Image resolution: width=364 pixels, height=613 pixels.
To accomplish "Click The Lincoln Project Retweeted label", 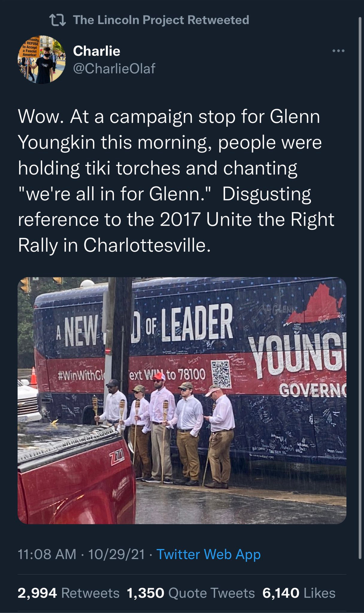I will click(x=161, y=20).
